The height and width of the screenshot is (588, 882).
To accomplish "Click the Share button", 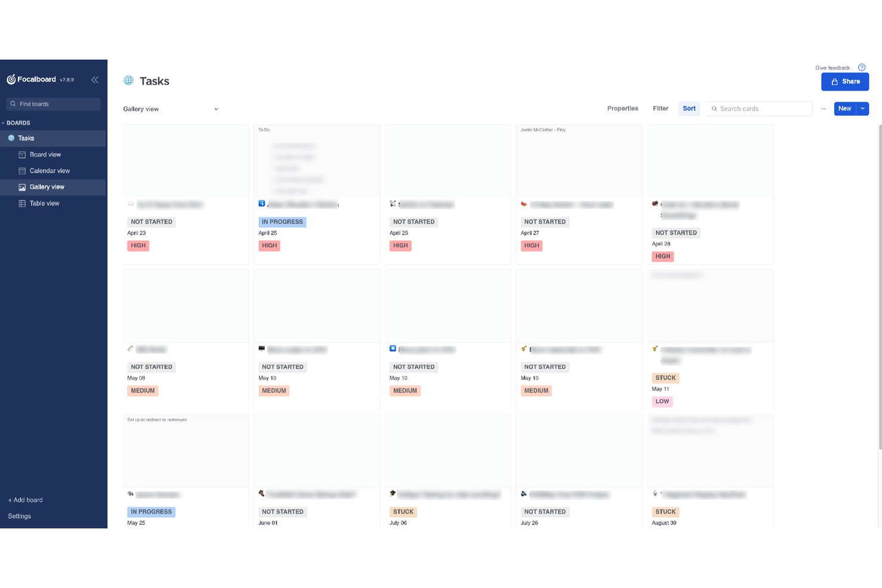I will 845,82.
